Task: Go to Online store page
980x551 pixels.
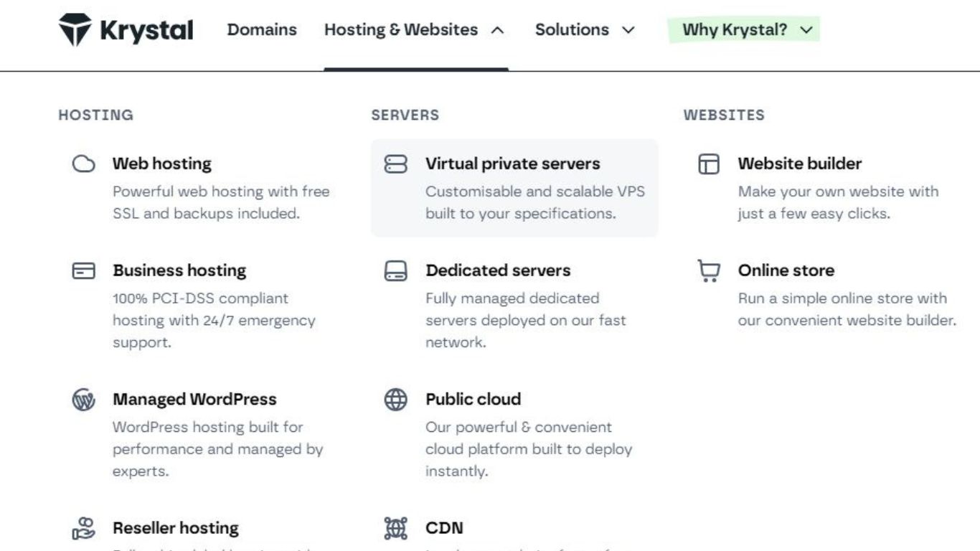Action: click(x=786, y=270)
